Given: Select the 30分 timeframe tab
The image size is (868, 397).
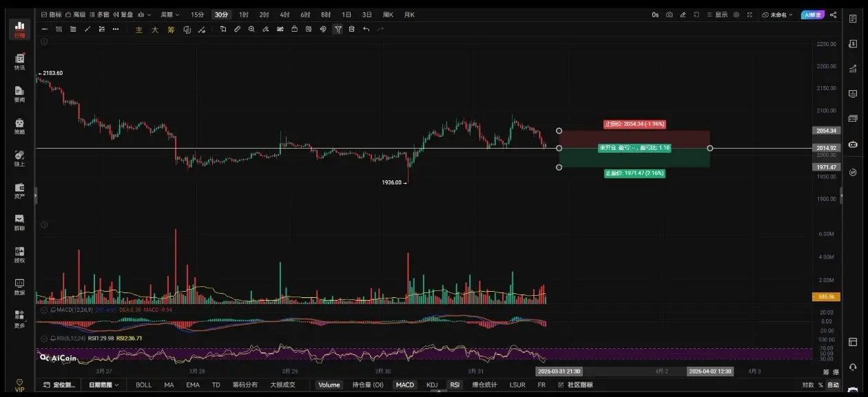Looking at the screenshot, I should click(221, 14).
